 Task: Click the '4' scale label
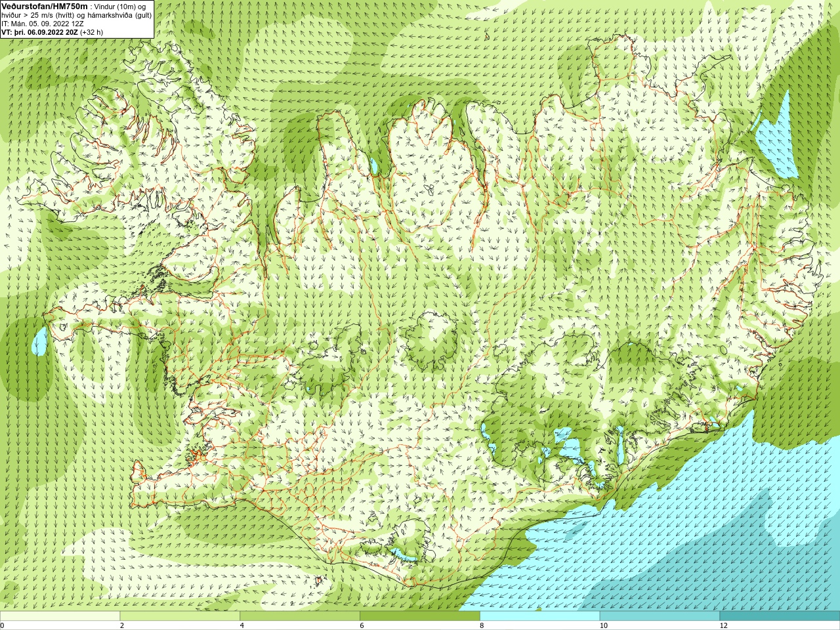pos(242,625)
